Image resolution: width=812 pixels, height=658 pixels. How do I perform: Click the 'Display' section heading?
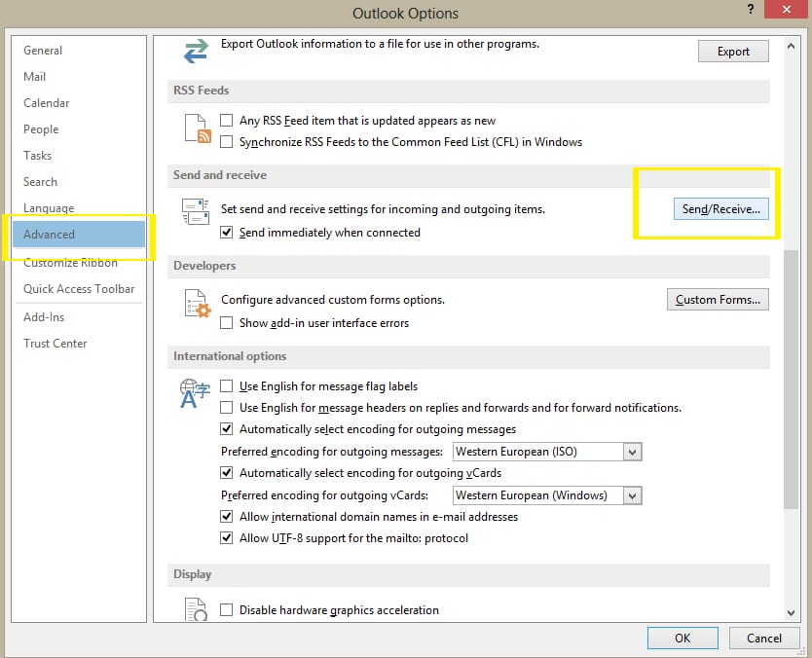click(192, 574)
